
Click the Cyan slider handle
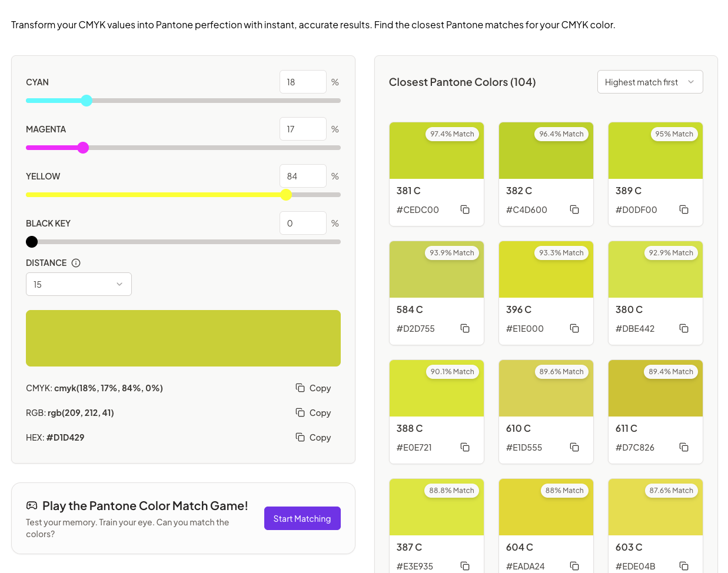point(87,101)
